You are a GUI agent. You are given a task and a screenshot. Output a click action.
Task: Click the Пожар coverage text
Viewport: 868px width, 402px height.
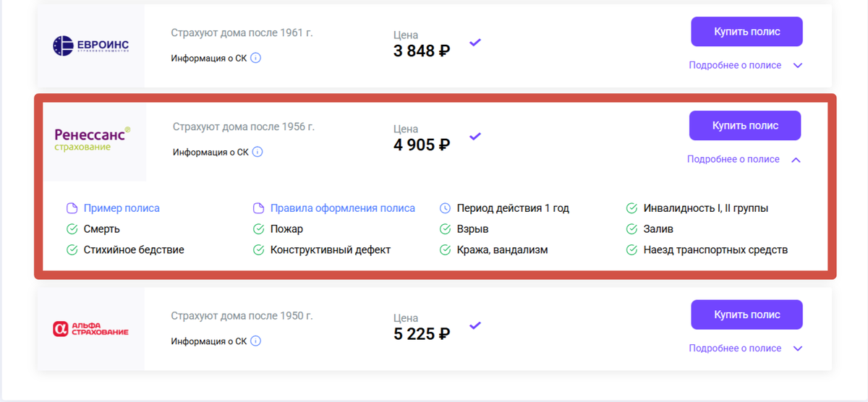pyautogui.click(x=286, y=229)
